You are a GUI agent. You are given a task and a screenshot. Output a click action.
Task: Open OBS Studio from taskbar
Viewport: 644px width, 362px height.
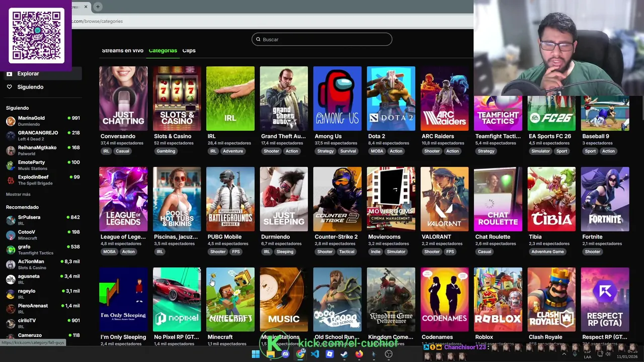tap(388, 354)
